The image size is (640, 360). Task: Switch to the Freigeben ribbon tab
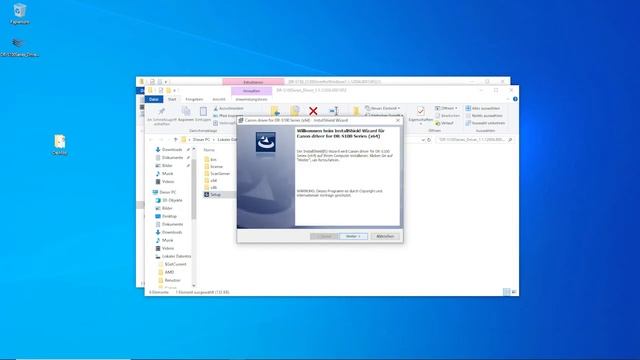pyautogui.click(x=194, y=99)
